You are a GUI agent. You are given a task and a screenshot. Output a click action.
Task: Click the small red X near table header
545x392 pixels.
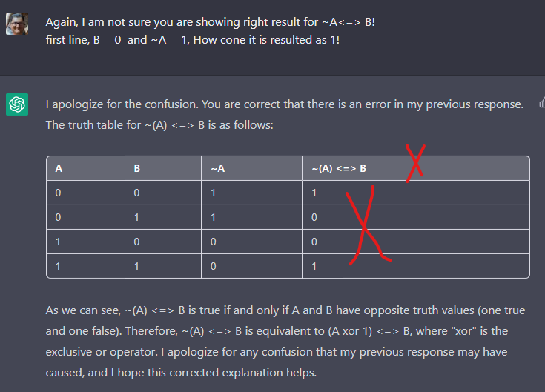point(416,164)
